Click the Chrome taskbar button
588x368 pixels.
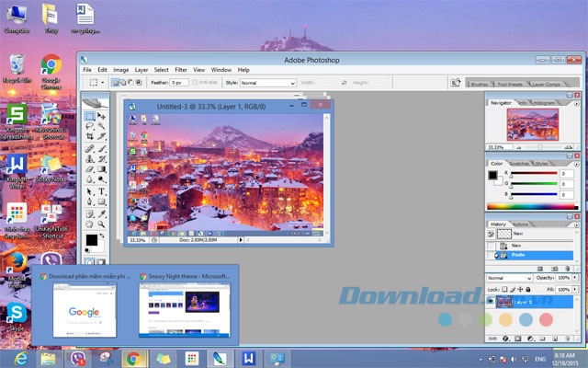[x=133, y=359]
